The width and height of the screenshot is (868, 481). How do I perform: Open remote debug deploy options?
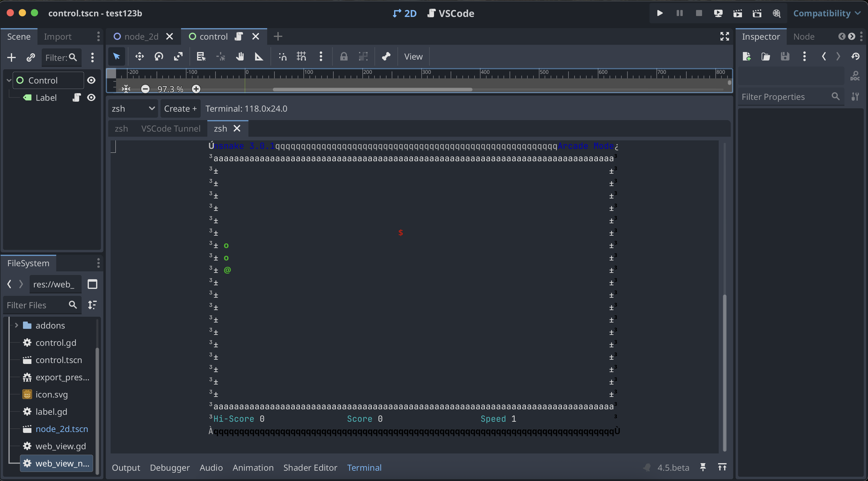click(718, 13)
